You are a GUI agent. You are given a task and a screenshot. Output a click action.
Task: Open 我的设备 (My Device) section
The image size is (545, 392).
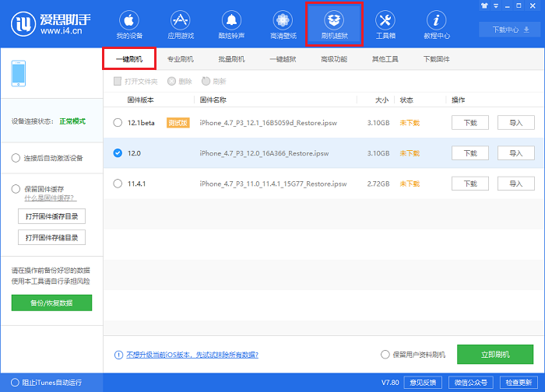tap(129, 25)
